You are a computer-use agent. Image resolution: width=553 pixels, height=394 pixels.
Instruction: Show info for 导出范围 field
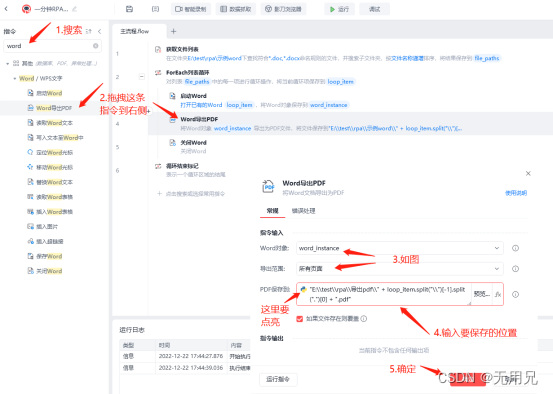tap(515, 269)
